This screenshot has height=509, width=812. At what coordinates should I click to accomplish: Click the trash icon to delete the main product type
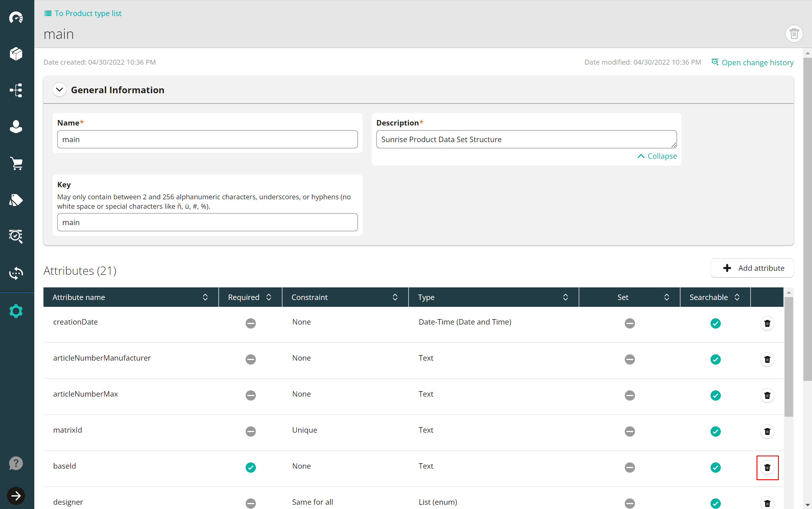point(794,34)
